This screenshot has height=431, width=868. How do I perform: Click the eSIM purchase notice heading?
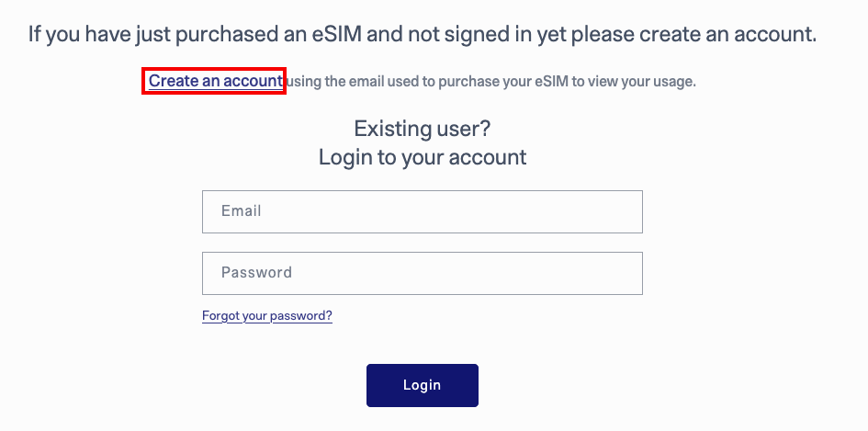[422, 35]
